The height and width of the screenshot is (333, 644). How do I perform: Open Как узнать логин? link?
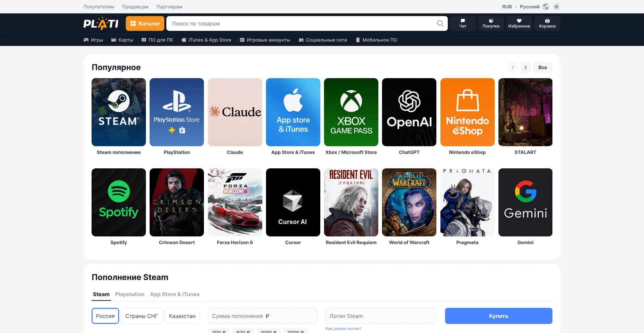tap(343, 329)
